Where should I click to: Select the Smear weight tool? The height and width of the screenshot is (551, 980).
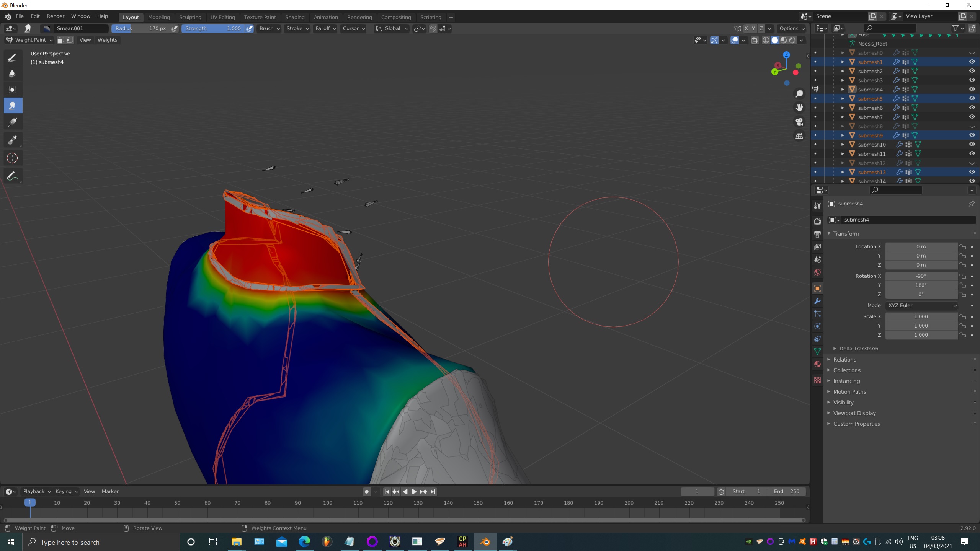[x=13, y=106]
